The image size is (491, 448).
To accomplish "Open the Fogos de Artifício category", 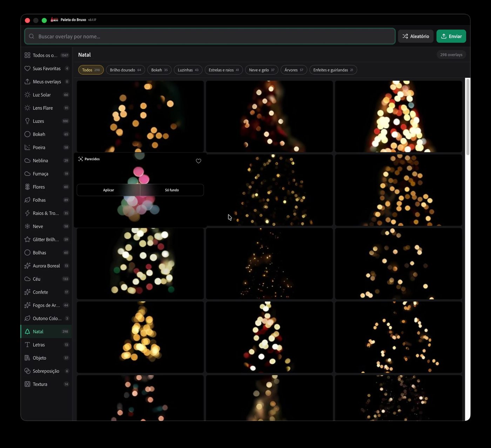I will [x=47, y=305].
